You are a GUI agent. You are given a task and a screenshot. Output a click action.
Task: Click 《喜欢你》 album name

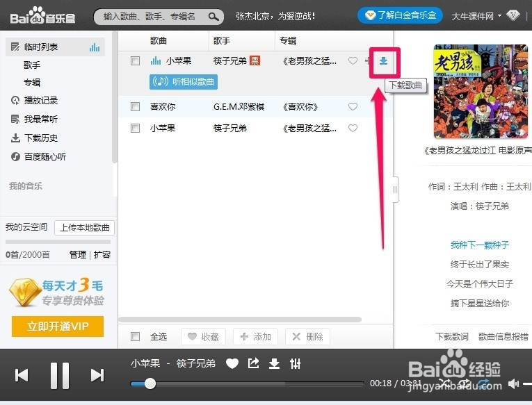click(300, 107)
